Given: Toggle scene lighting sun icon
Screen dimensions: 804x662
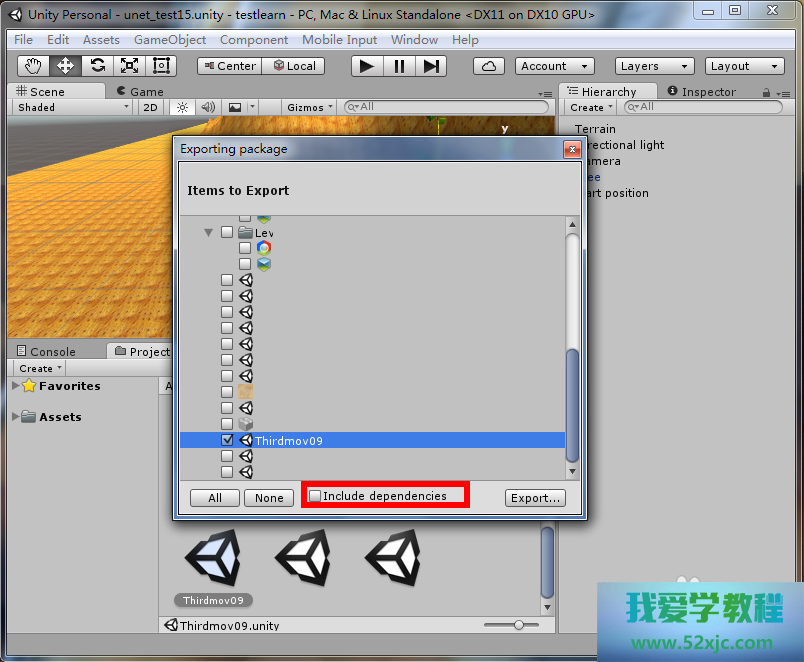Looking at the screenshot, I should (182, 107).
